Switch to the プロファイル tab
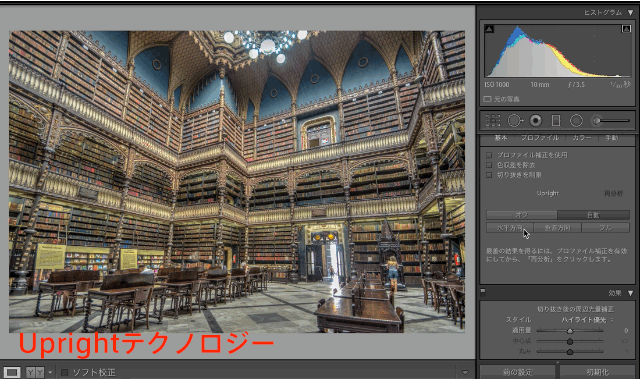 (540, 138)
